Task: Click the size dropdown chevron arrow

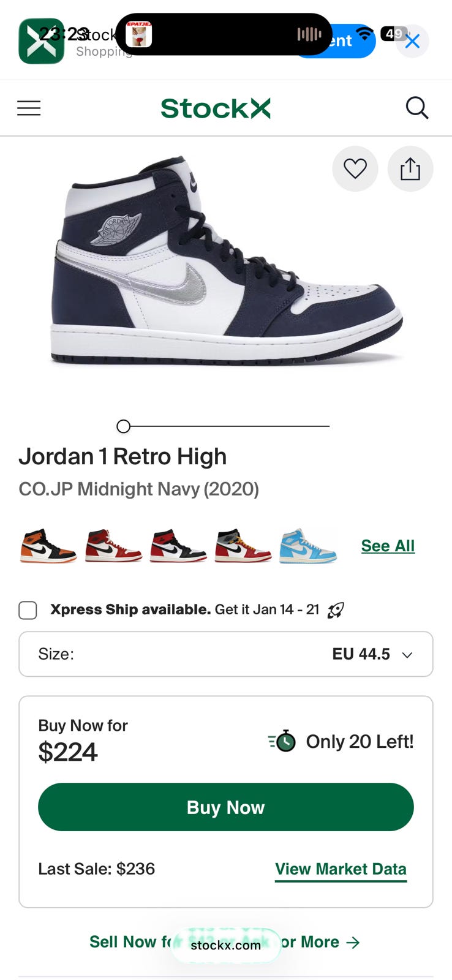Action: click(x=407, y=655)
